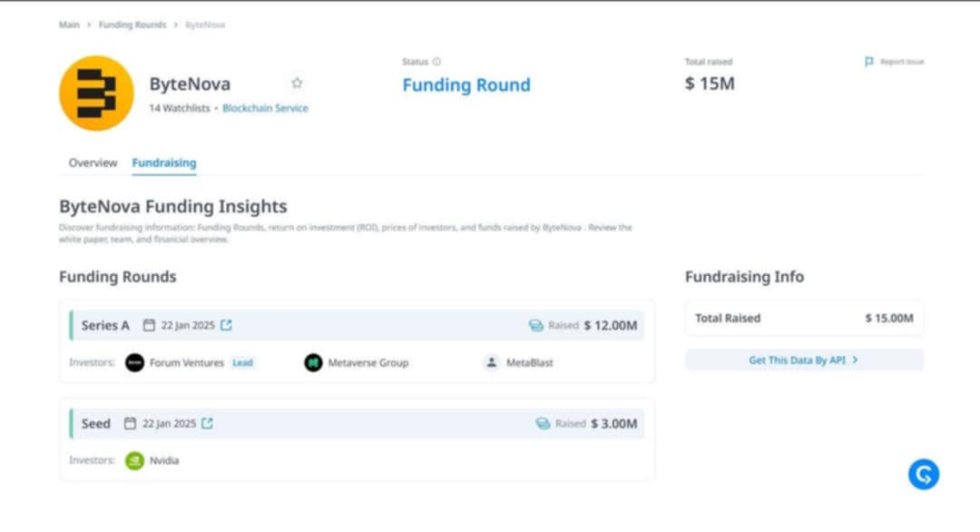980x532 pixels.
Task: Click the $ 15.00M Fundraising Info value
Action: [x=888, y=318]
